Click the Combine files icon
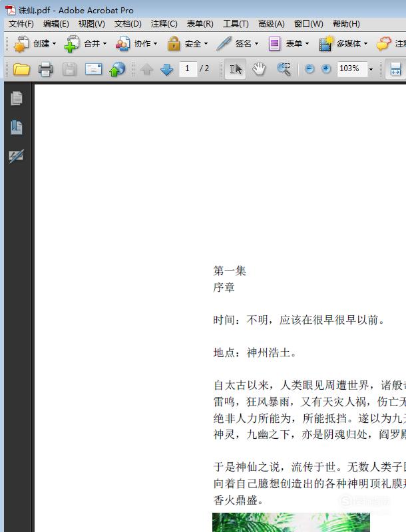 (x=72, y=44)
